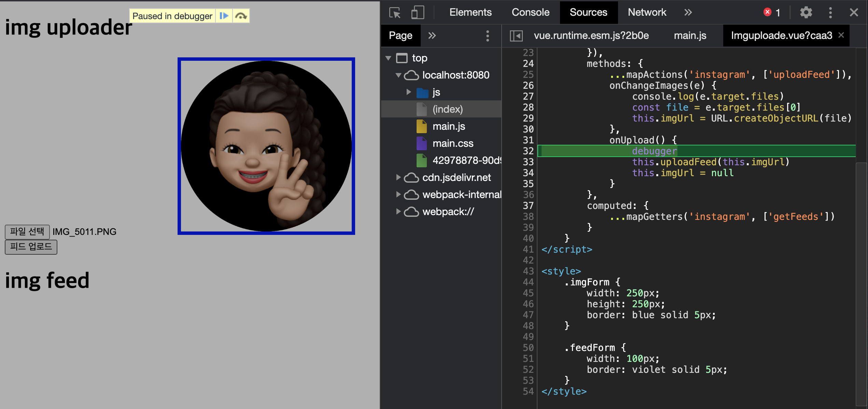Expand the js folder in tree
This screenshot has width=868, height=409.
[408, 92]
